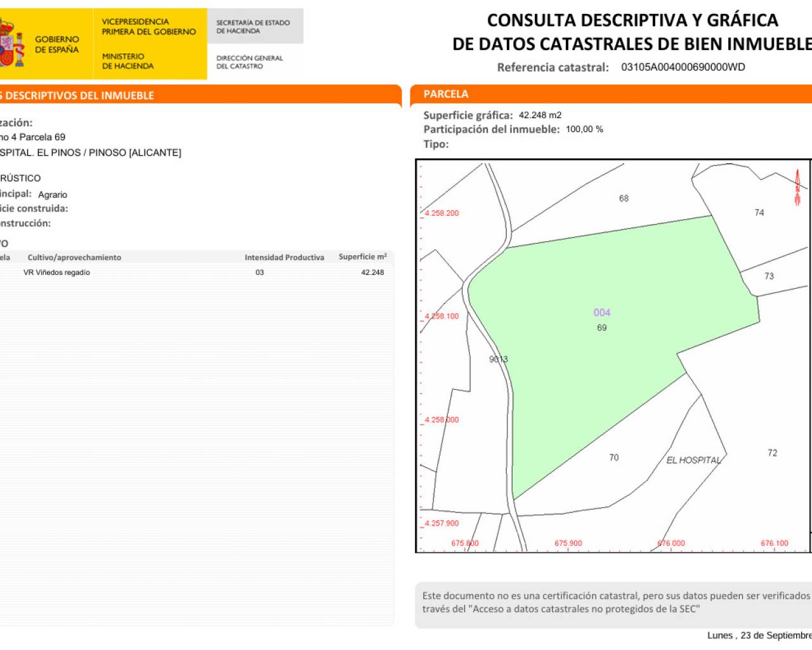
Task: Click the Ministerio de Hacienda yellow banner
Action: [x=148, y=44]
